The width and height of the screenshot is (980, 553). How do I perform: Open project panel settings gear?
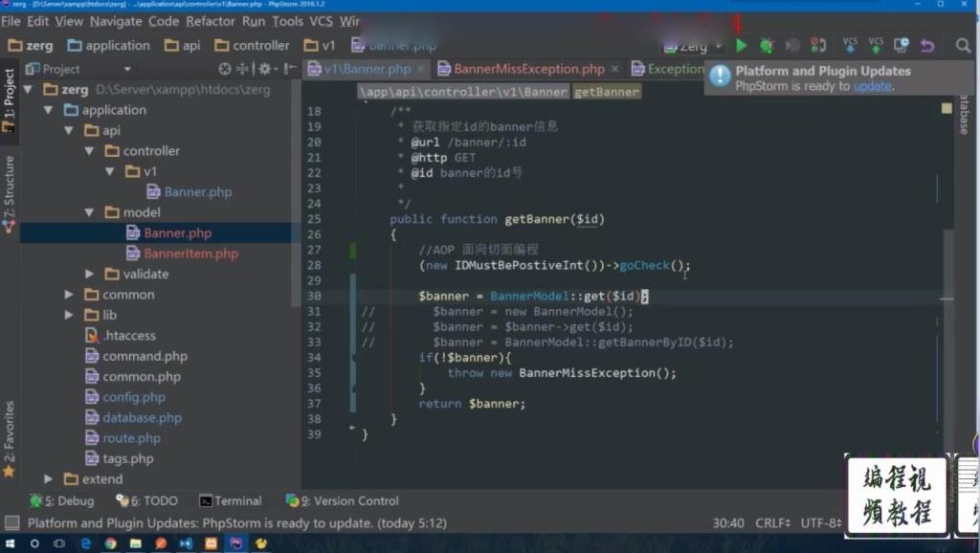pyautogui.click(x=265, y=69)
